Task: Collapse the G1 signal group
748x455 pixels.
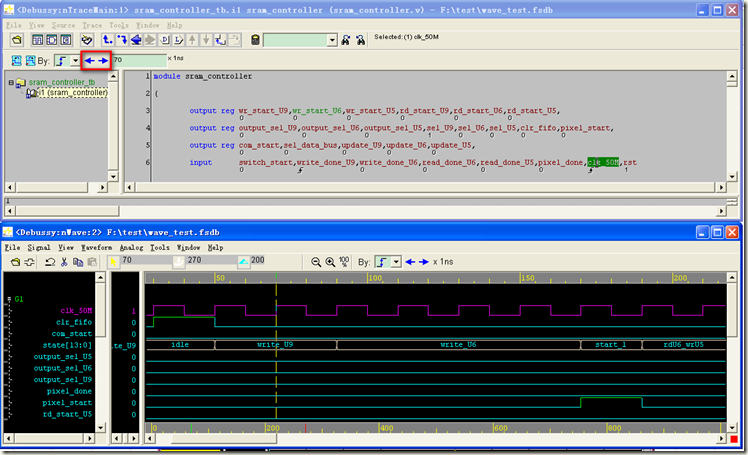Action: coord(9,299)
